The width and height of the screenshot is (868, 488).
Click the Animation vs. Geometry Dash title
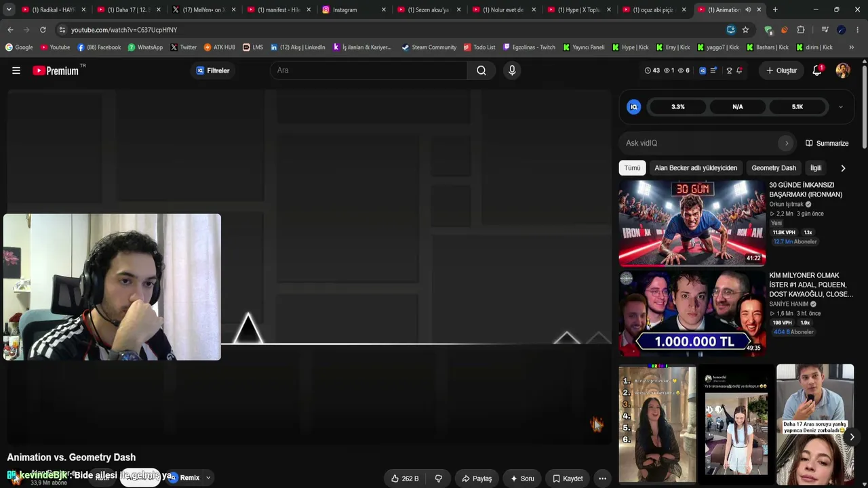pyautogui.click(x=71, y=457)
